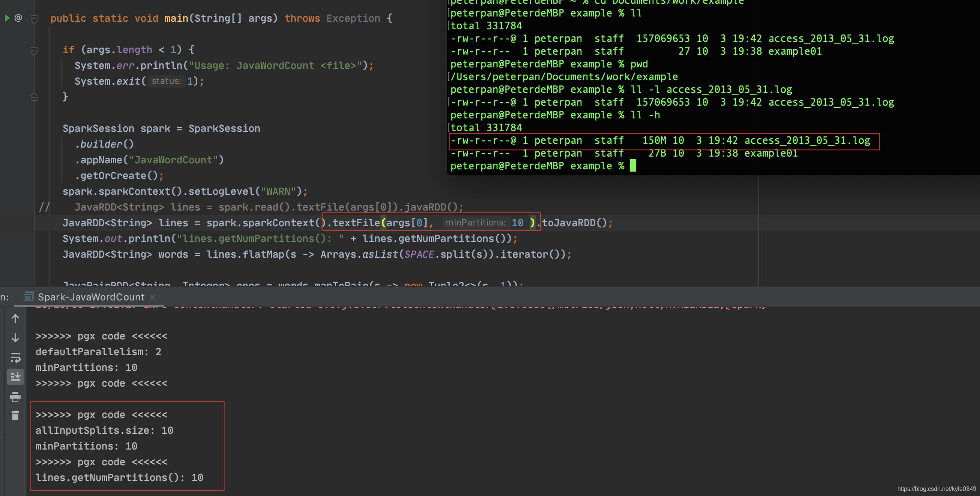Close the Spark-JavaWordCount run tab
Viewport: 980px width, 496px height.
click(153, 297)
